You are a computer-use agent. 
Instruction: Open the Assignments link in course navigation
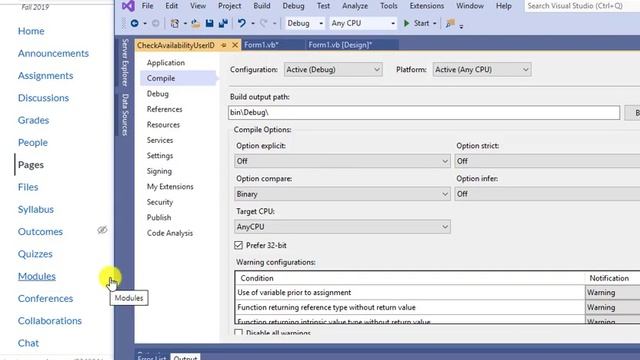(46, 76)
